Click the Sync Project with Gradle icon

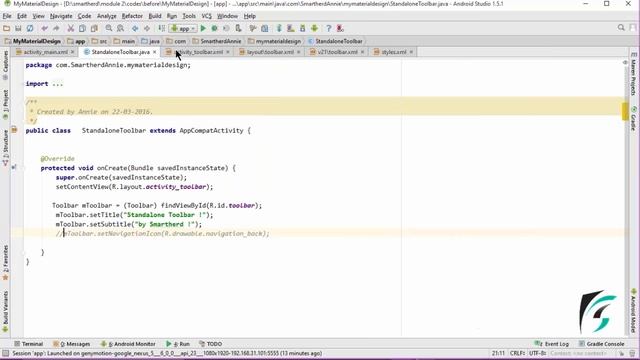pyautogui.click(x=279, y=28)
